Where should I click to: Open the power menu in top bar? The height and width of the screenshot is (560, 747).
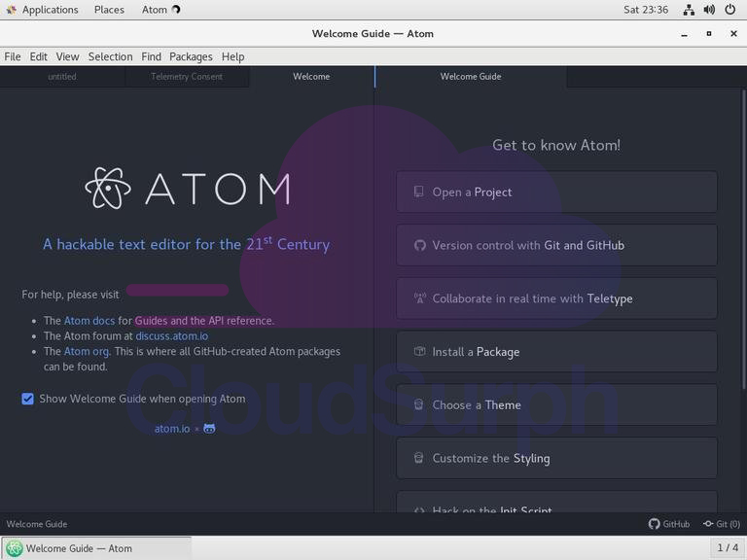729,10
